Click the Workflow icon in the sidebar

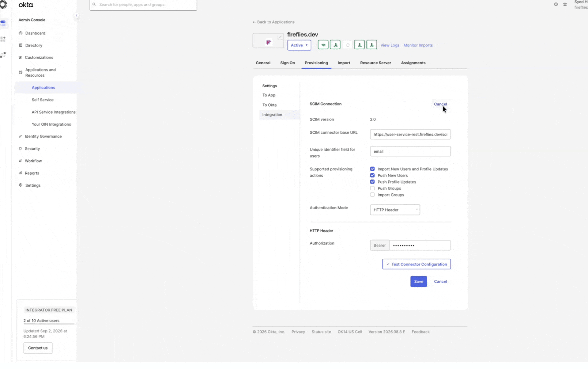click(x=20, y=161)
